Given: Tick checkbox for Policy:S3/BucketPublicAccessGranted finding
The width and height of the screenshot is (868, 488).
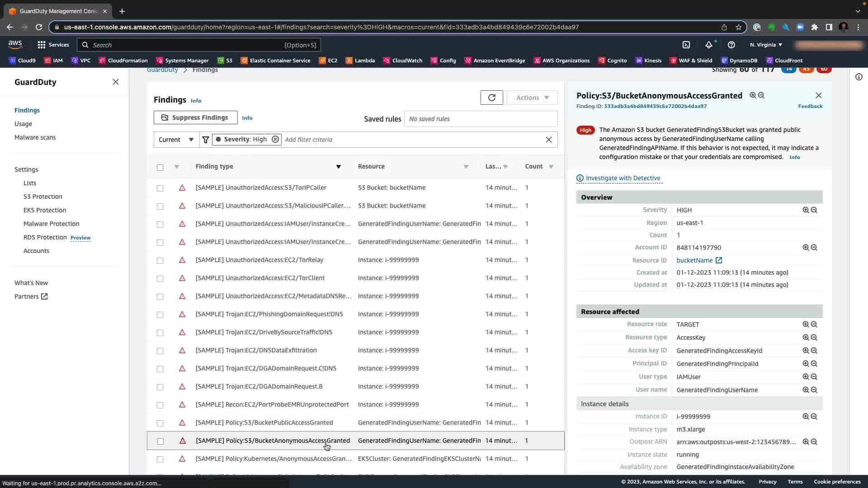Looking at the screenshot, I should point(160,423).
